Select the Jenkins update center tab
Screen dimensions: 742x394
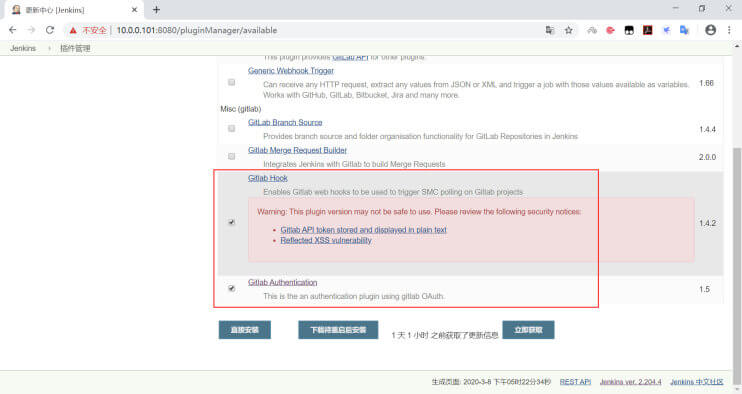pos(73,10)
